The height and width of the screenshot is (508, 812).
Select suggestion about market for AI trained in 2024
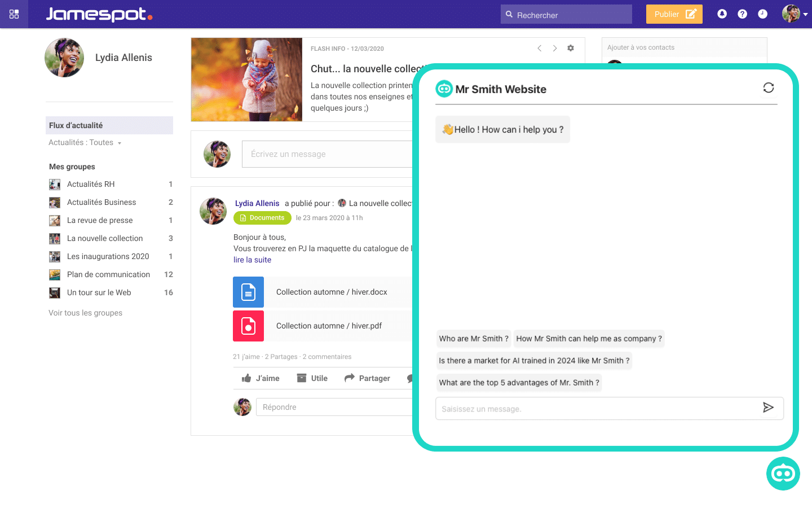point(534,361)
